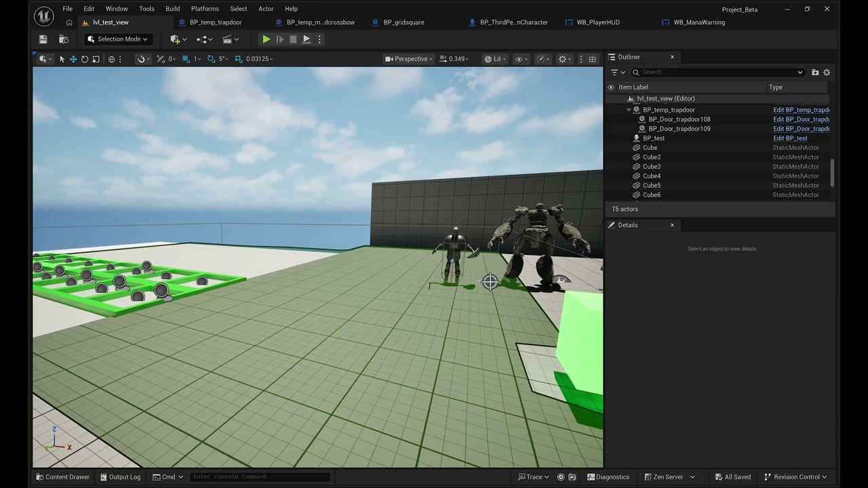
Task: Open the Revision Control menu
Action: (x=795, y=477)
